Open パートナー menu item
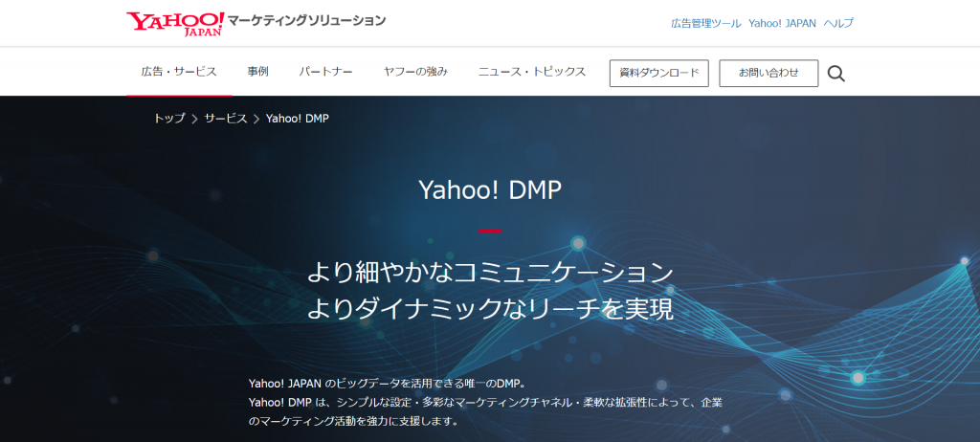This screenshot has height=442, width=980. click(325, 71)
